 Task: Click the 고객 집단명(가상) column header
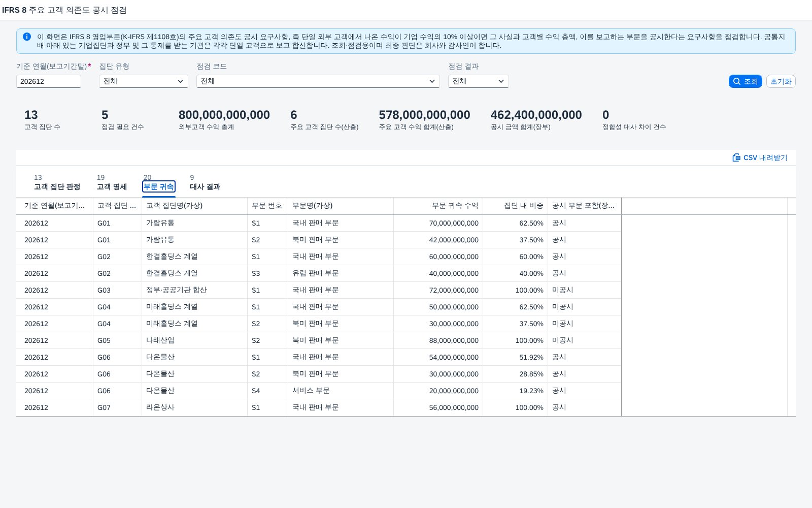tap(195, 206)
